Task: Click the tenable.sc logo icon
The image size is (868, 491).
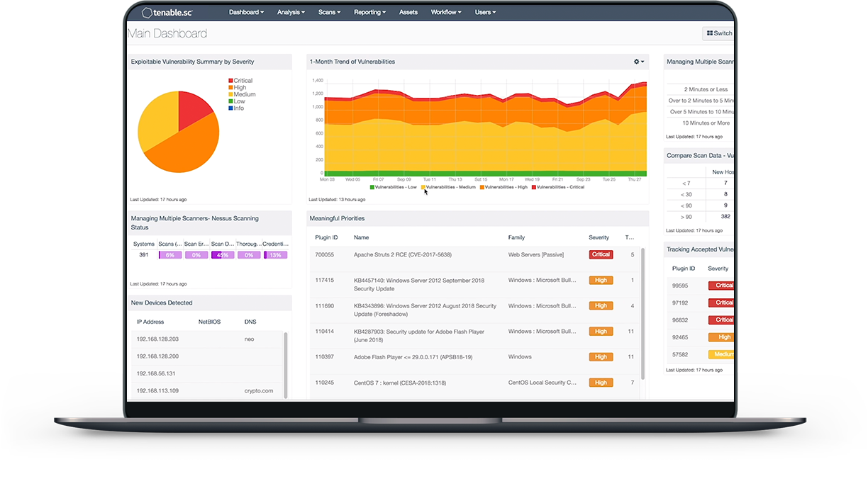Action: click(147, 12)
